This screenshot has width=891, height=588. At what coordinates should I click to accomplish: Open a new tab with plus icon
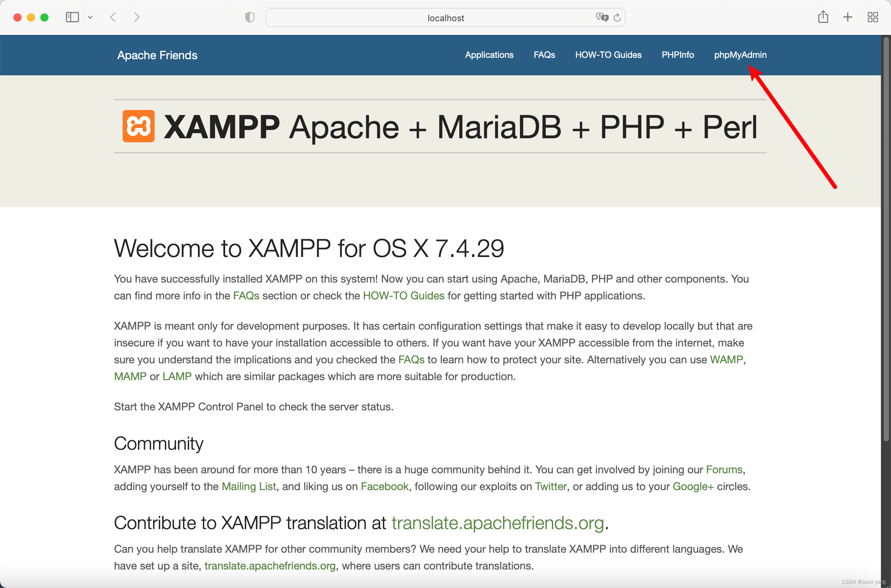click(x=848, y=17)
